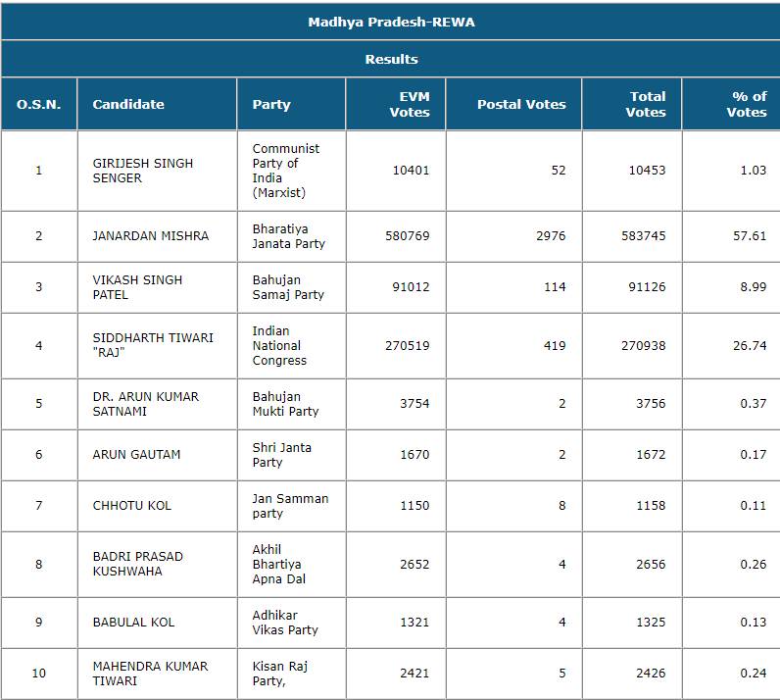Click the % of Votes column header
Screen dimensions: 780x700
pyautogui.click(x=747, y=104)
